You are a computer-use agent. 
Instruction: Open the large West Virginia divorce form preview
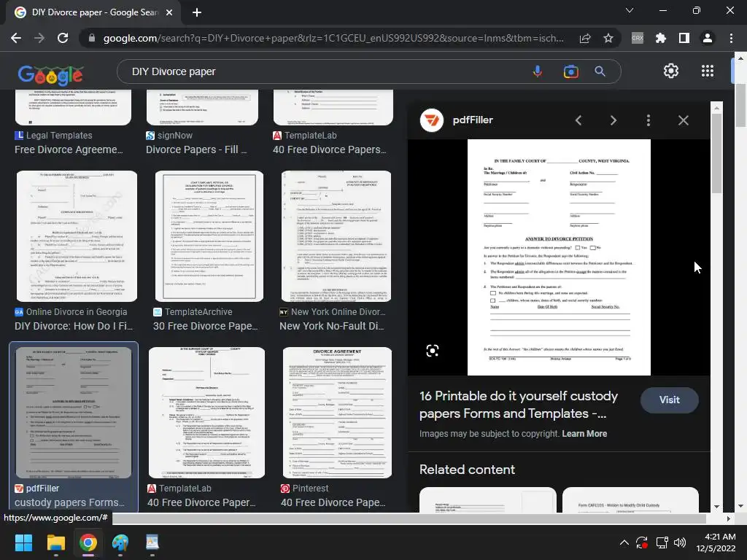559,257
